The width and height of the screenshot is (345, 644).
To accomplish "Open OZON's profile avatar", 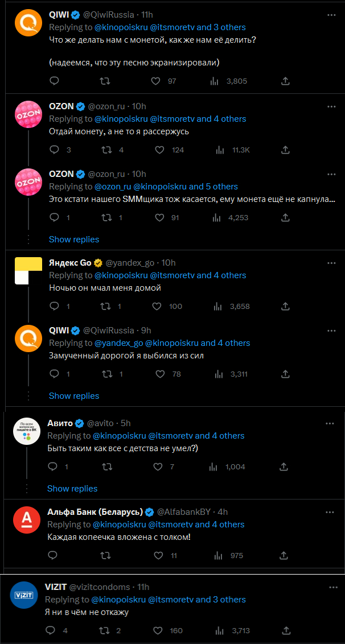I will click(x=28, y=114).
